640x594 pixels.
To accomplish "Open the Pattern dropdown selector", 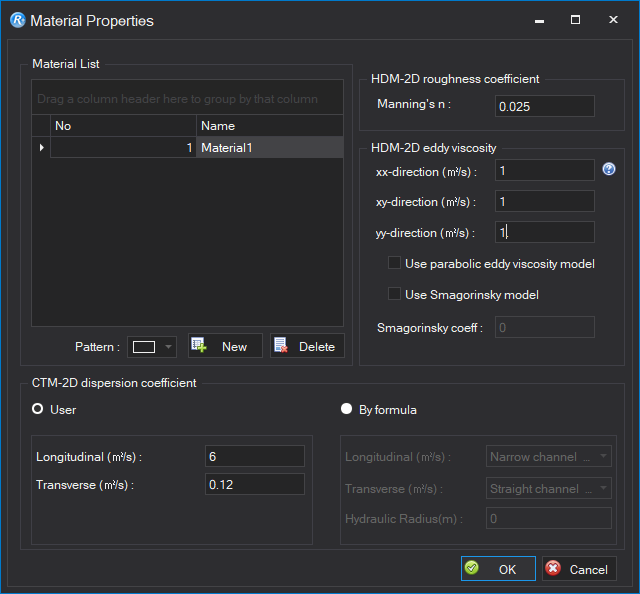I will tap(152, 347).
